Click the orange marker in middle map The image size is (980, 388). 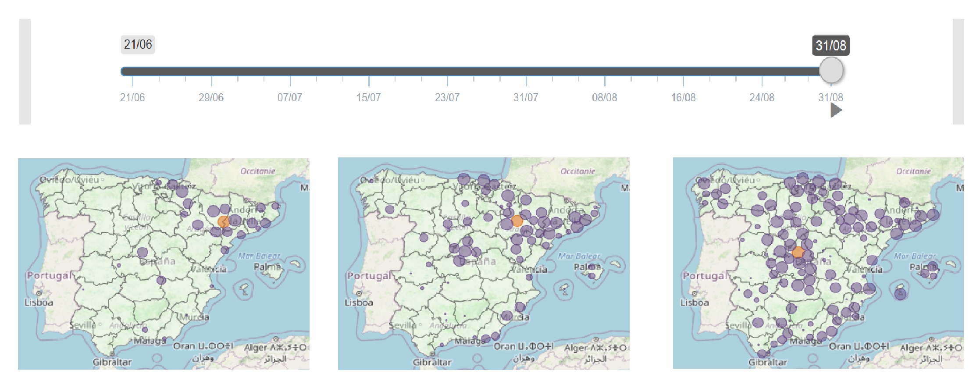click(x=517, y=221)
